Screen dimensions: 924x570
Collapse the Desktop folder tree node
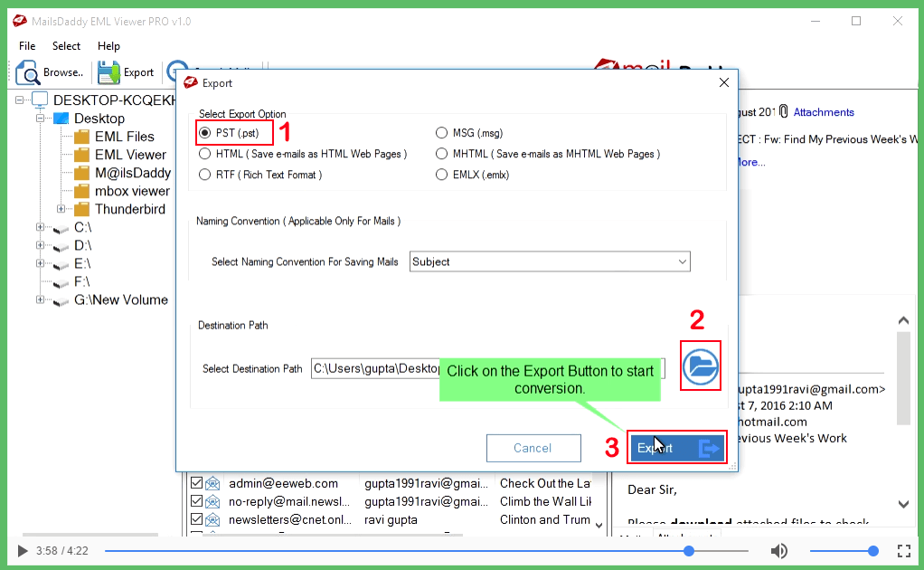click(x=40, y=118)
